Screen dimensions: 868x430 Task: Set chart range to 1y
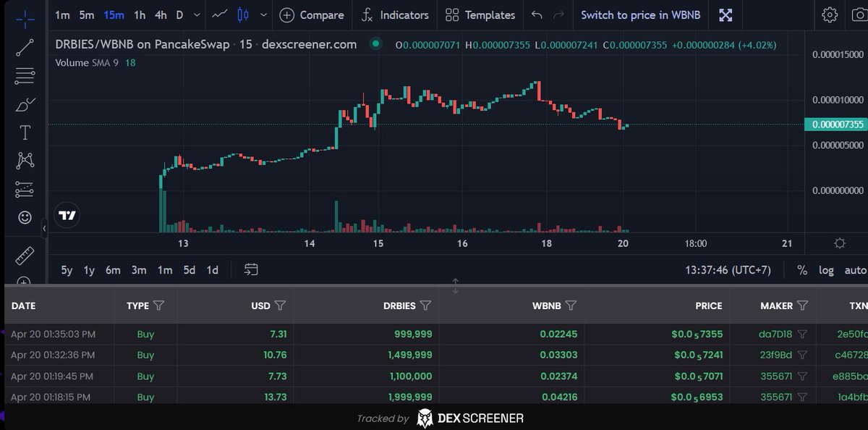pos(89,270)
